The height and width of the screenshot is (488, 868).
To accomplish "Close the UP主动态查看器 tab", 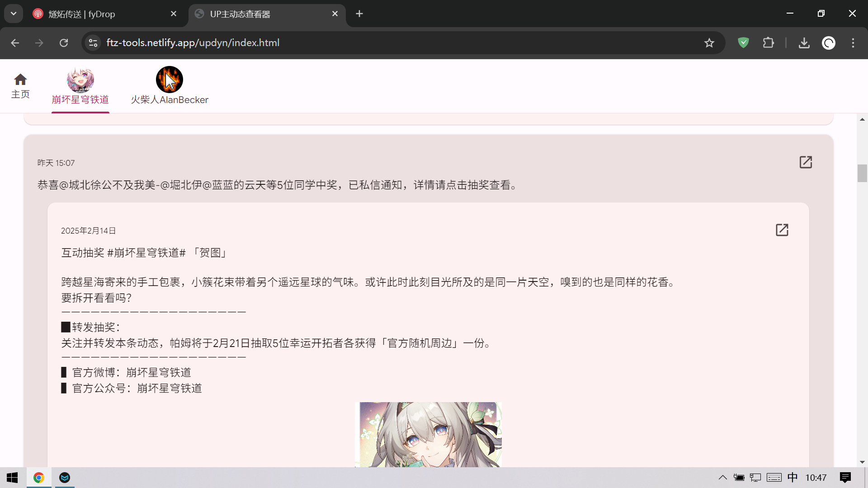I will [x=335, y=14].
